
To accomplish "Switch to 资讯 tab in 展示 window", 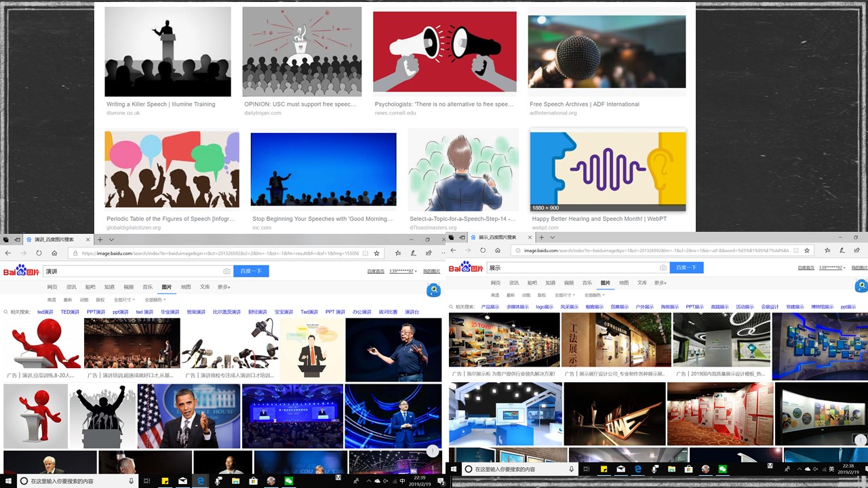I will click(x=514, y=283).
